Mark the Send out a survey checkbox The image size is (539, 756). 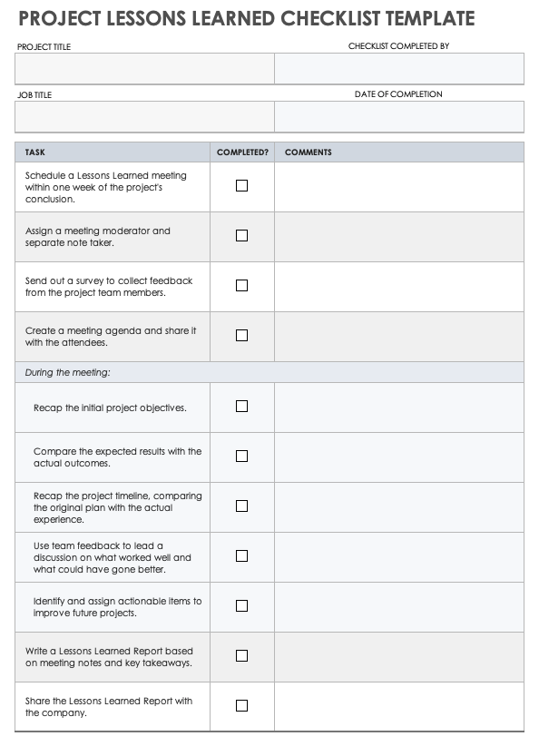241,285
